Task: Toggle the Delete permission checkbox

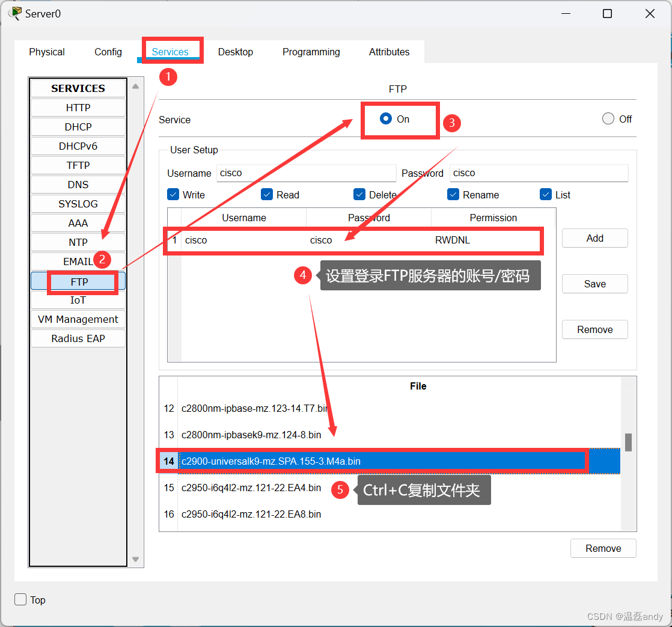Action: click(359, 195)
